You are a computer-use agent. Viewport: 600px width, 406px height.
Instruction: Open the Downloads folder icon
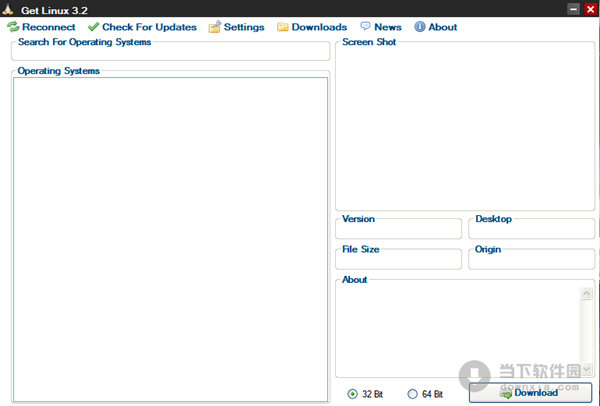283,27
